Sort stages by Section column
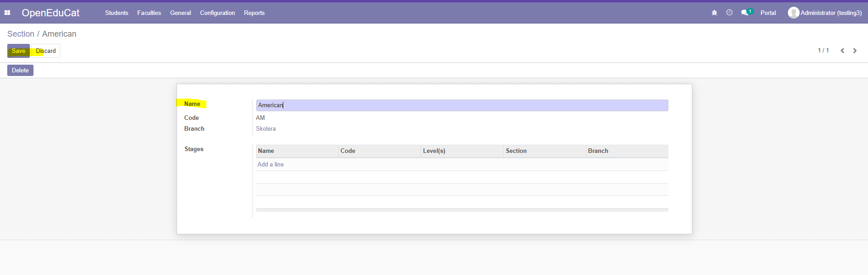 tap(545, 151)
